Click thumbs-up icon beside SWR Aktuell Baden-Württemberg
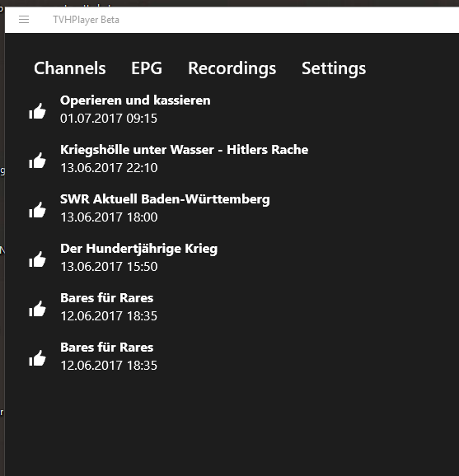The image size is (459, 476). click(x=37, y=210)
